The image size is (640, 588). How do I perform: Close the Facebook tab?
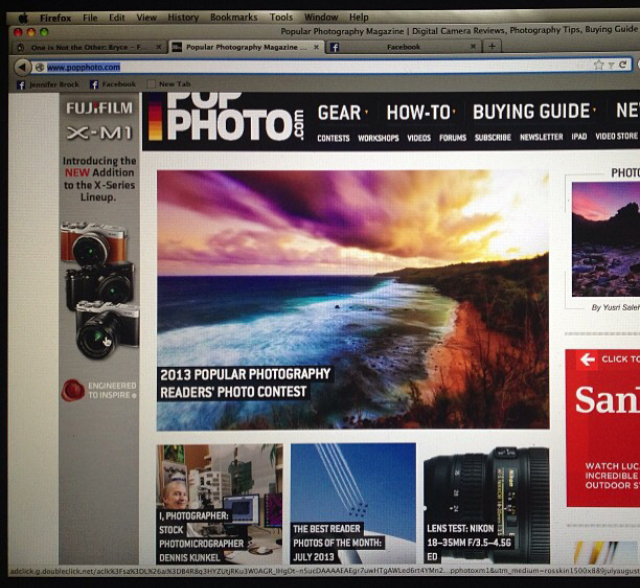(473, 47)
